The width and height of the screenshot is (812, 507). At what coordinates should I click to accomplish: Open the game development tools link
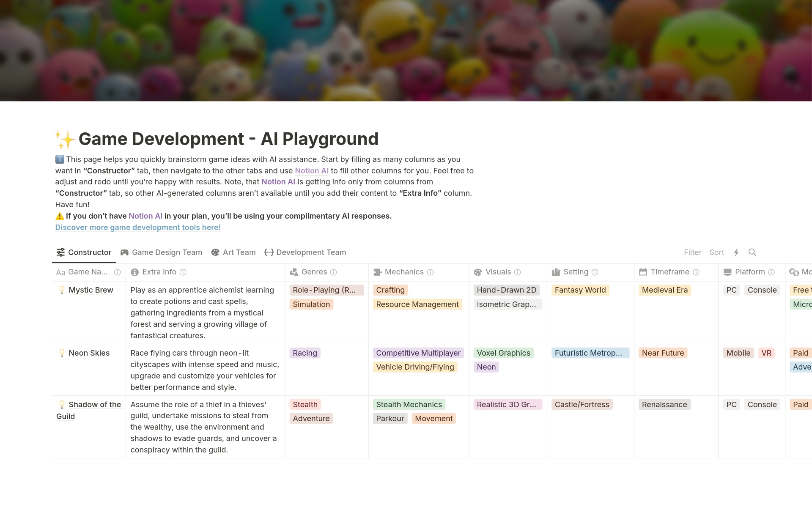138,227
